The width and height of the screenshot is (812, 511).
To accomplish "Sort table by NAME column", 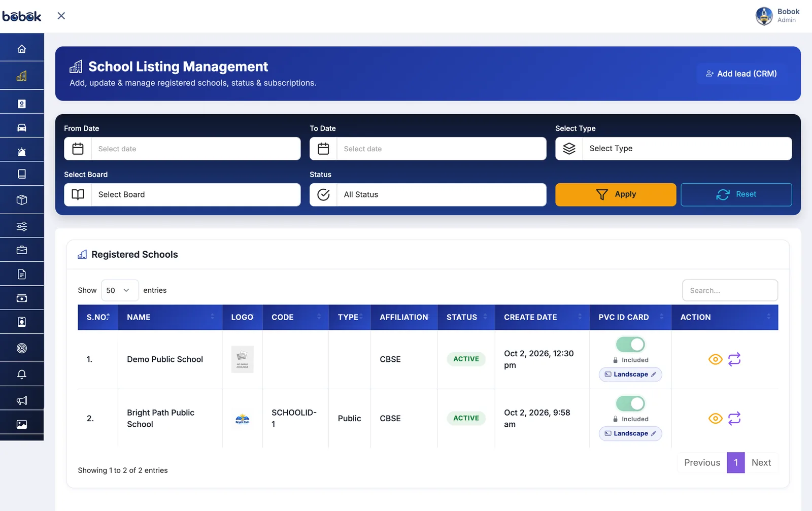I will (170, 317).
